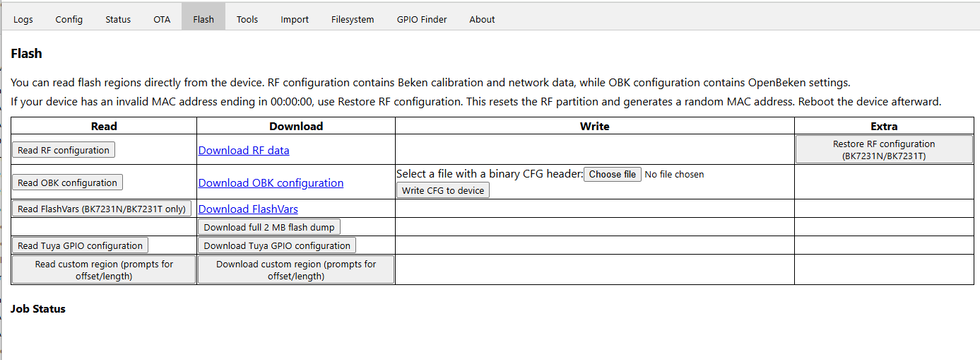
Task: Open the OTA tab
Action: [x=162, y=19]
